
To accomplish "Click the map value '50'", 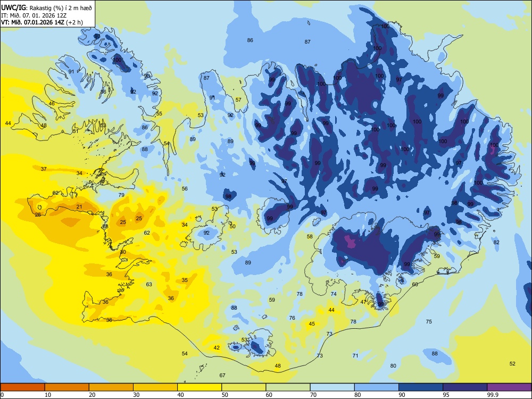I will point(232,226).
